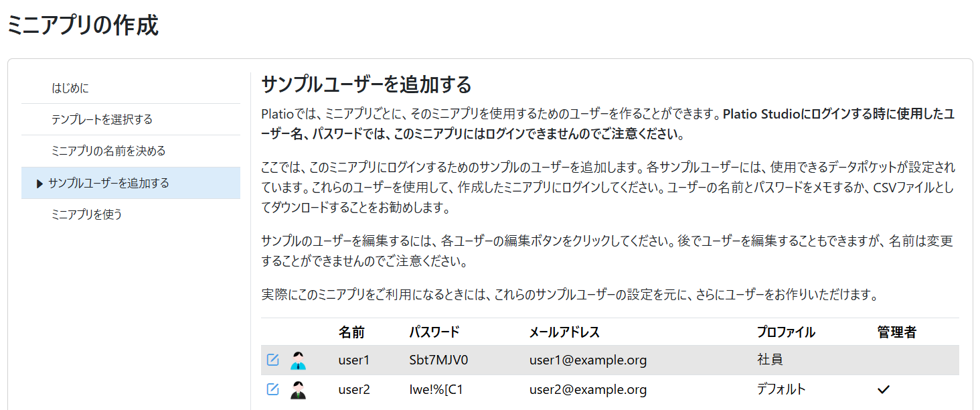Select サンプルユーザーを追加する in the sidebar
Screen dimensions: 980x410
coord(131,183)
